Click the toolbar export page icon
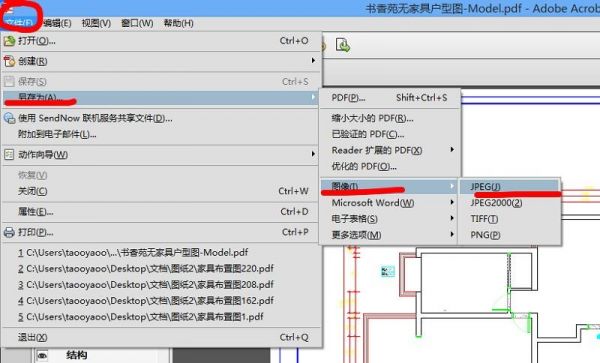The height and width of the screenshot is (363, 600). coord(343,45)
